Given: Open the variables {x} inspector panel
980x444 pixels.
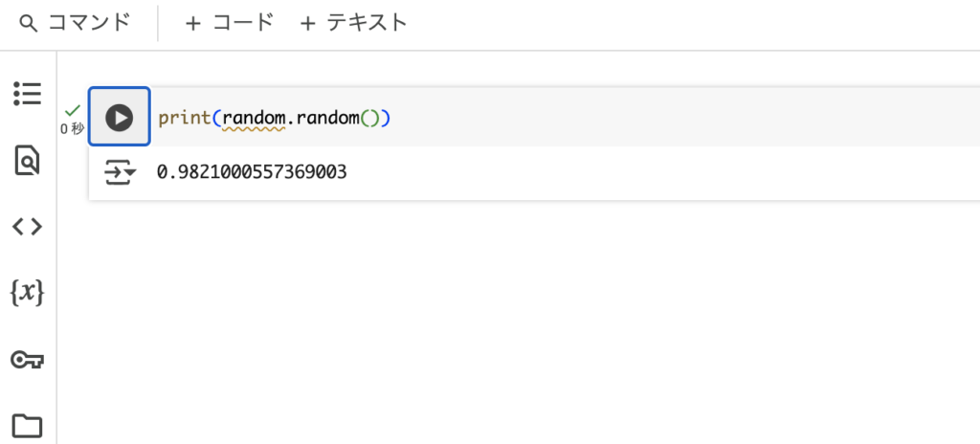Looking at the screenshot, I should (28, 292).
